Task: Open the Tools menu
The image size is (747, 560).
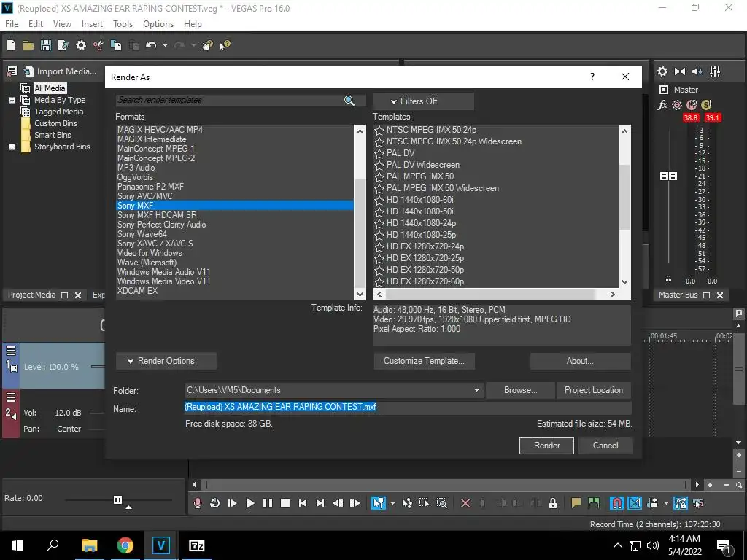Action: point(123,24)
